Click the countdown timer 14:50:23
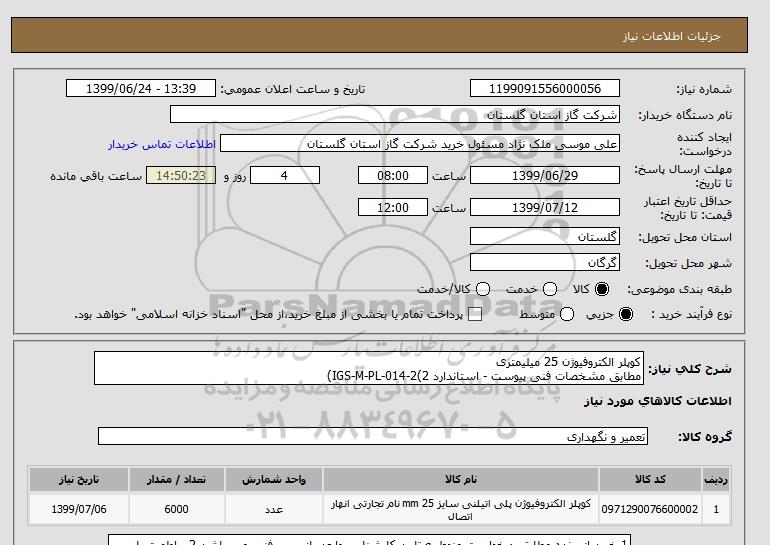This screenshot has width=770, height=545. (181, 175)
